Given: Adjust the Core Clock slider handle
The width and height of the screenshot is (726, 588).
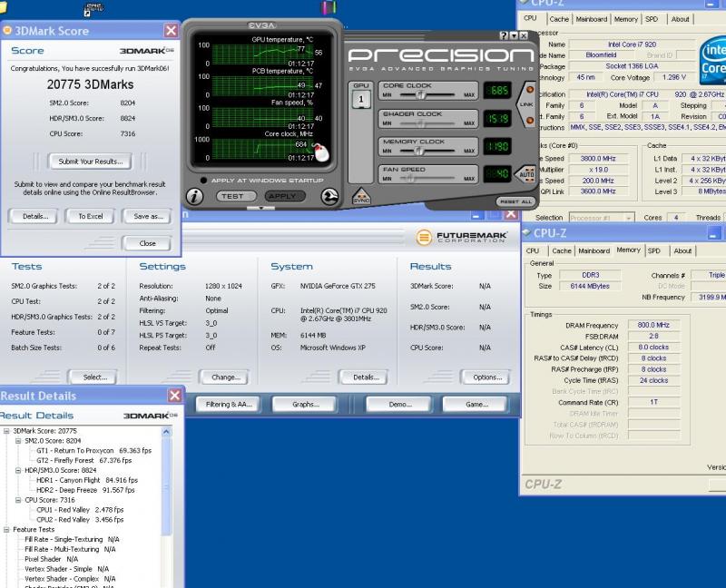Looking at the screenshot, I should (421, 95).
